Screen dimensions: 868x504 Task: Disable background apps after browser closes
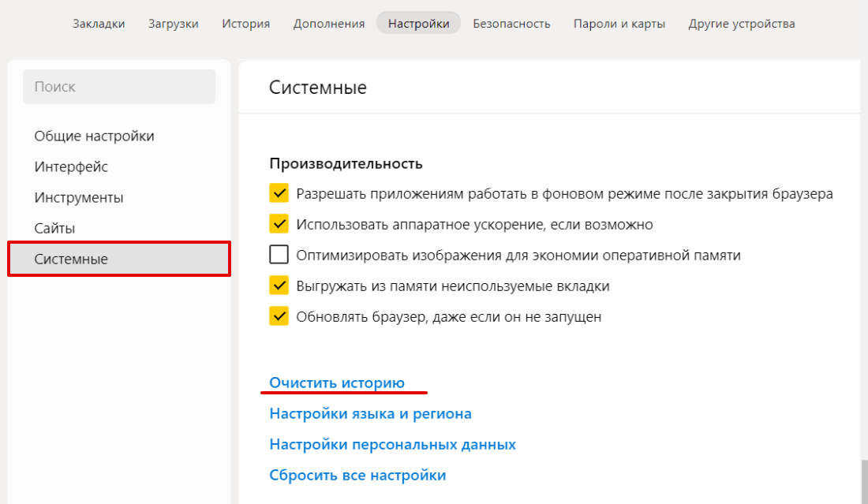click(x=279, y=193)
